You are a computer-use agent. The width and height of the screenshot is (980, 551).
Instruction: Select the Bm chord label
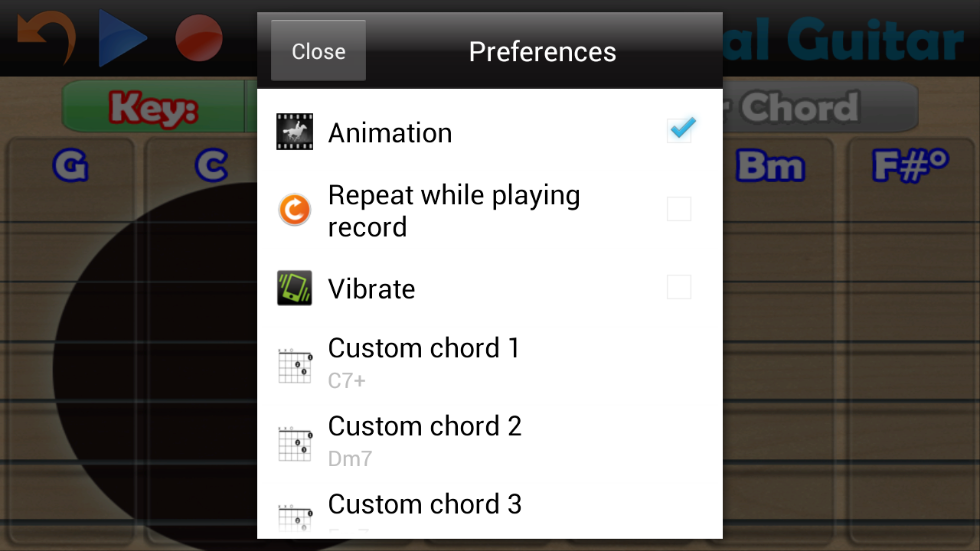[769, 166]
